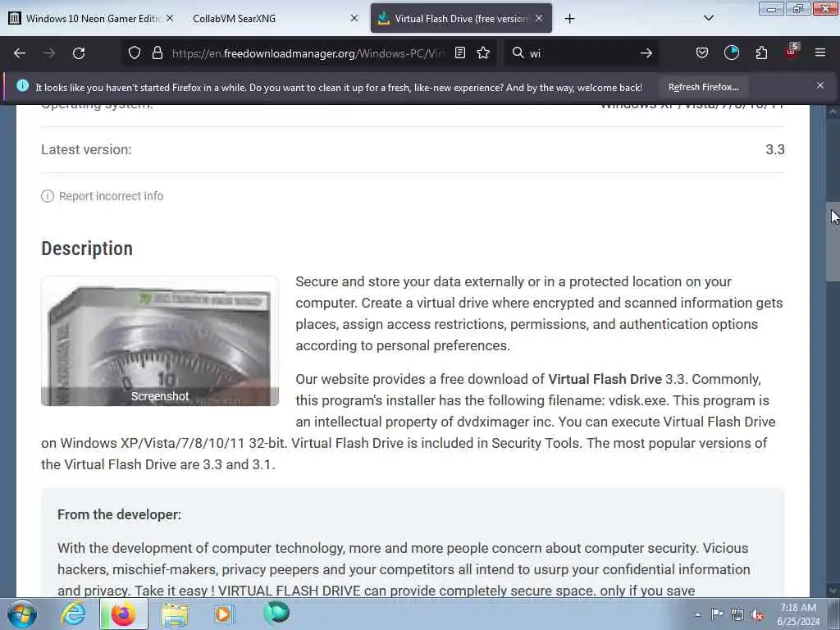Close the CollabVM SearXNG tab
This screenshot has width=840, height=630.
coord(354,18)
